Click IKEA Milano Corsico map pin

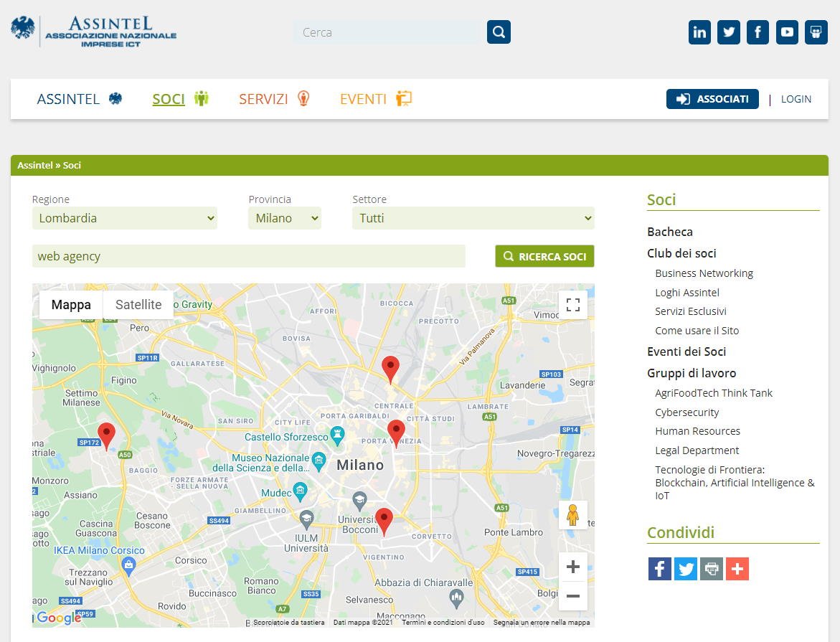point(128,565)
